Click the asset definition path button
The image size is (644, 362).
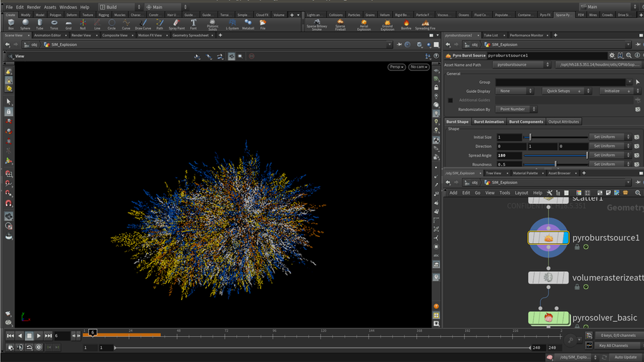click(x=597, y=65)
